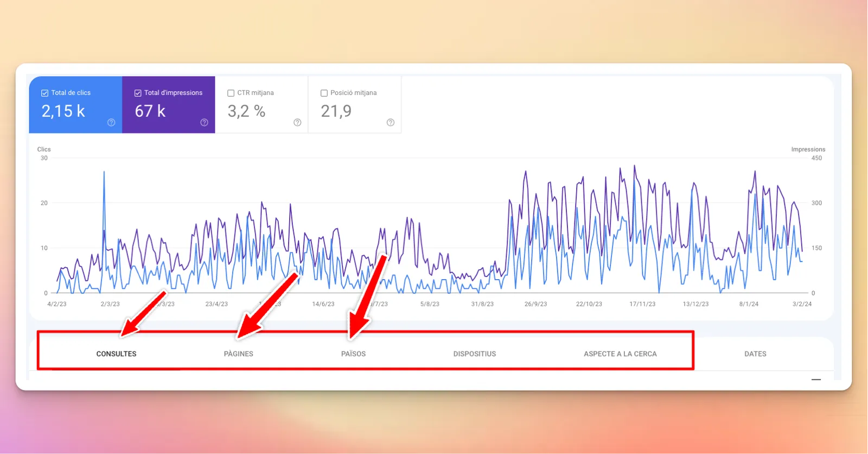This screenshot has width=868, height=454.
Task: Click the 300 impressions axis value
Action: tap(816, 203)
